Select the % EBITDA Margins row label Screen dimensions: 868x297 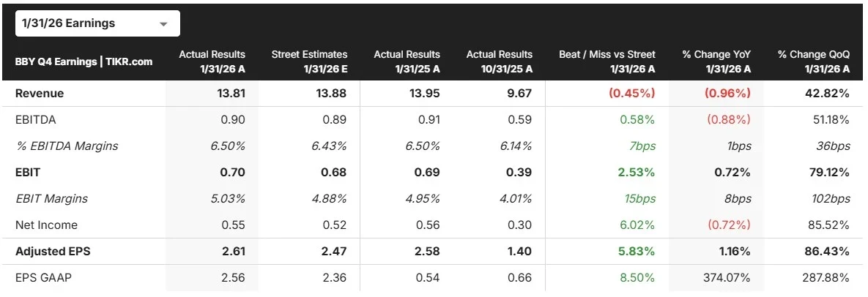coord(67,146)
